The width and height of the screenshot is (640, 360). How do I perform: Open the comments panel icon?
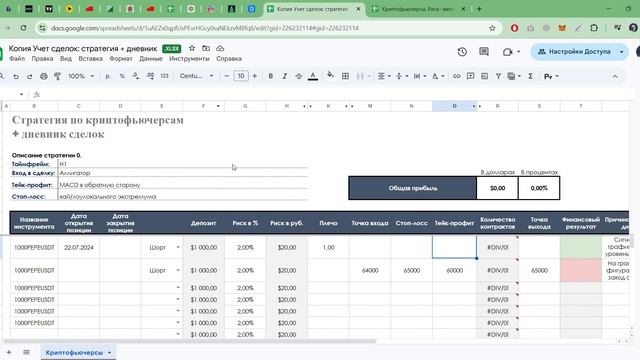point(484,52)
